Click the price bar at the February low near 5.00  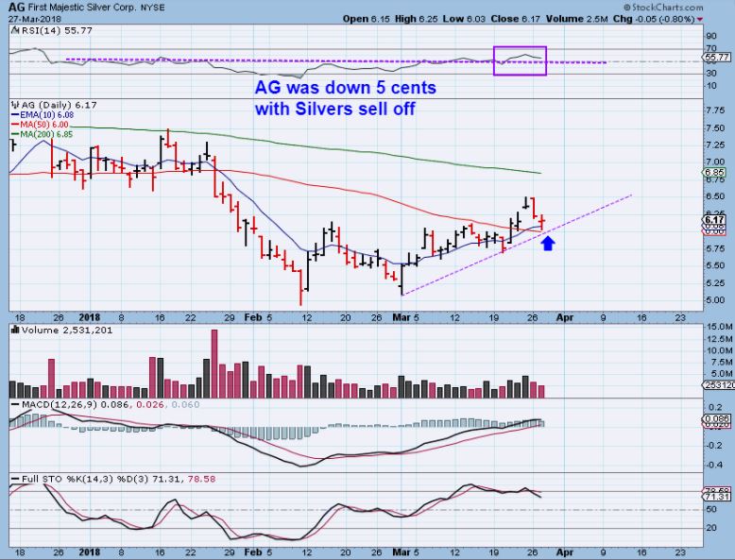point(300,287)
